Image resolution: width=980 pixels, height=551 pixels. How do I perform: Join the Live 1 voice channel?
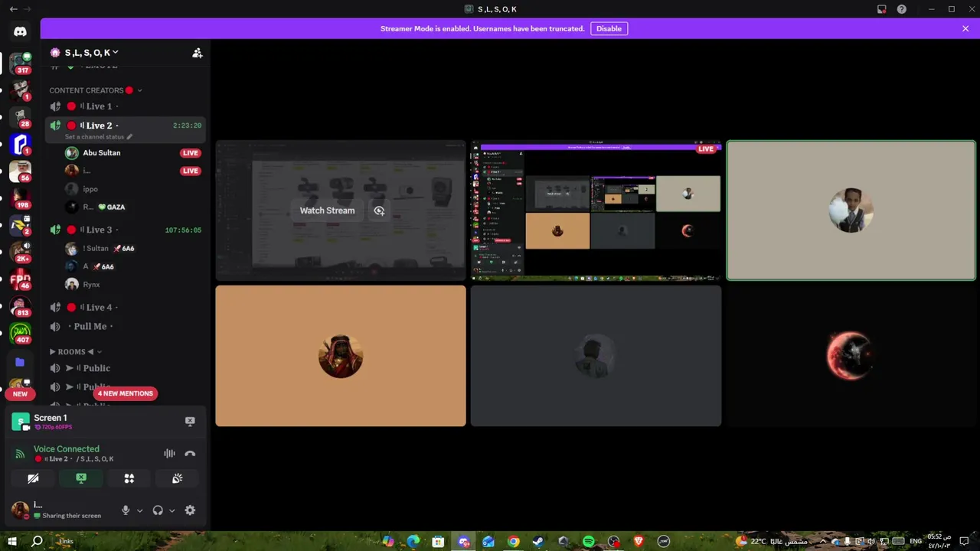pos(125,106)
